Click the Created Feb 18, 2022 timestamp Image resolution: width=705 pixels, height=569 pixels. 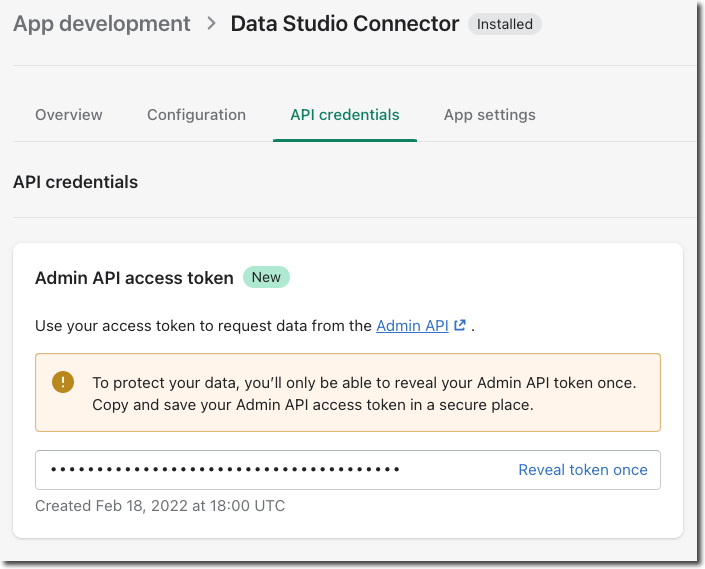[160, 506]
